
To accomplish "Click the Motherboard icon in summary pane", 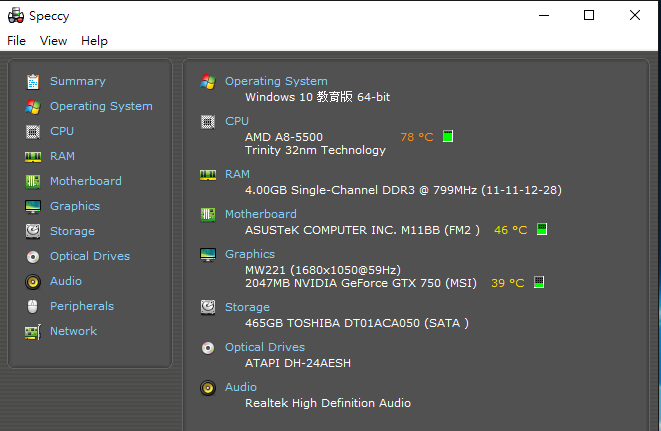I will 208,215.
